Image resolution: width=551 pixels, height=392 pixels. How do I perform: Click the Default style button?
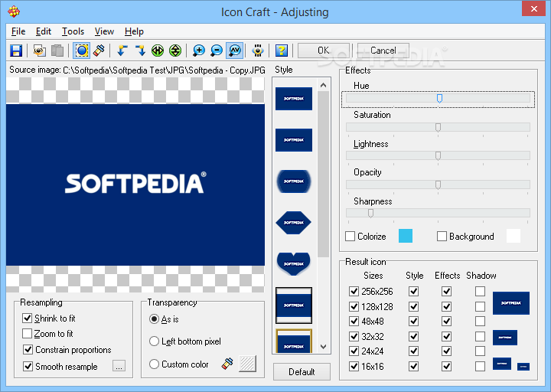click(302, 371)
